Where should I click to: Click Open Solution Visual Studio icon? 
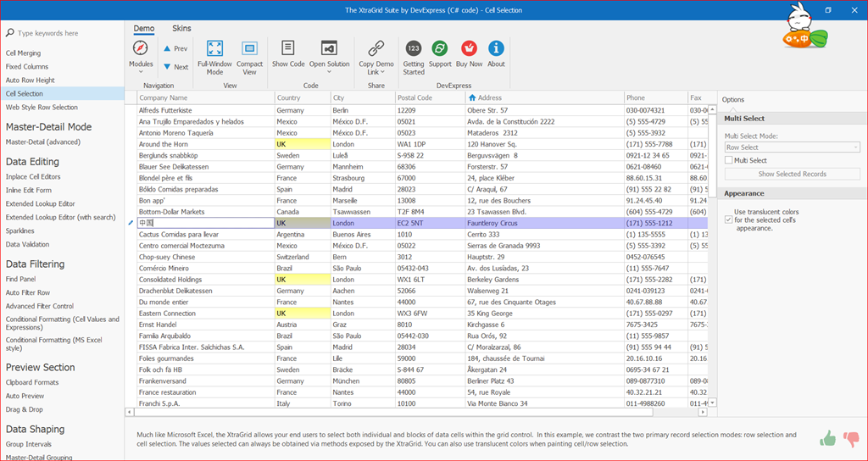click(x=329, y=48)
